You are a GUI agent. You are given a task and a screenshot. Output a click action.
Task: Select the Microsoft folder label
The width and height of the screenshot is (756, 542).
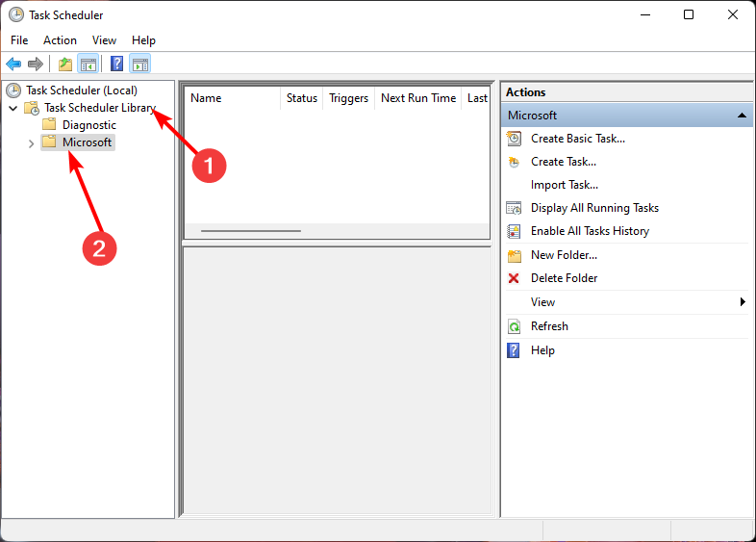(x=87, y=142)
